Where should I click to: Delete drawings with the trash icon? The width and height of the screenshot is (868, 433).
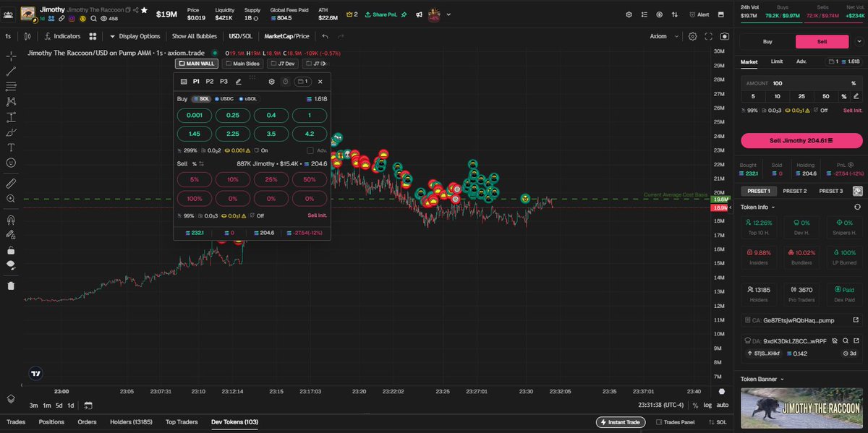pos(11,285)
